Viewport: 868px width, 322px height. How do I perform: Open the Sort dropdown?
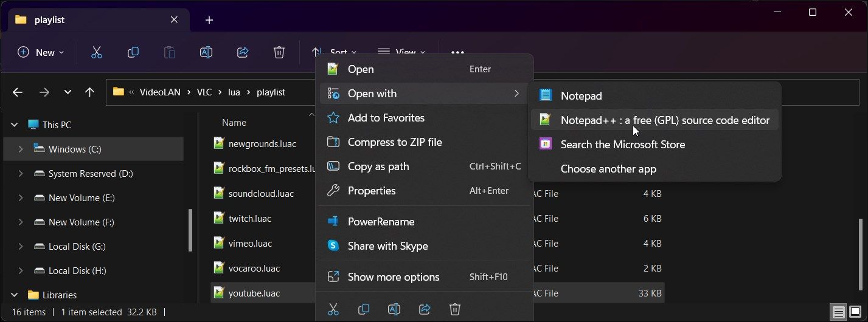coord(335,52)
